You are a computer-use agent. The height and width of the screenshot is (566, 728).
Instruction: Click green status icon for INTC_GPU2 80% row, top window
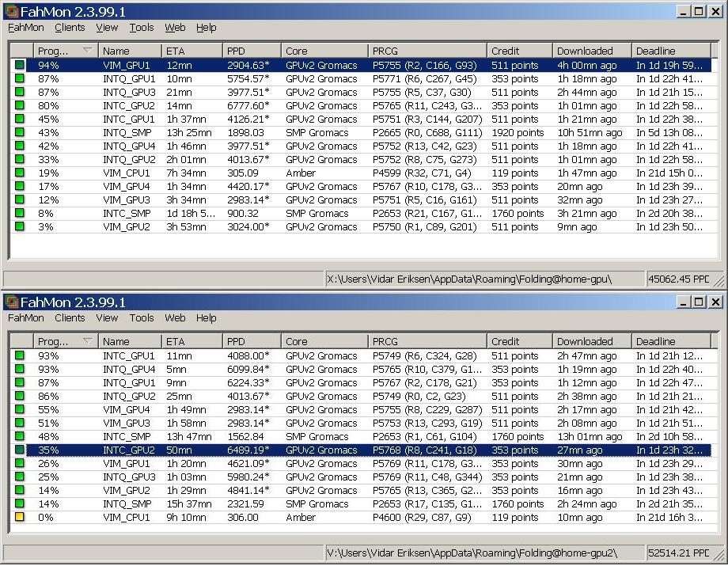click(20, 105)
